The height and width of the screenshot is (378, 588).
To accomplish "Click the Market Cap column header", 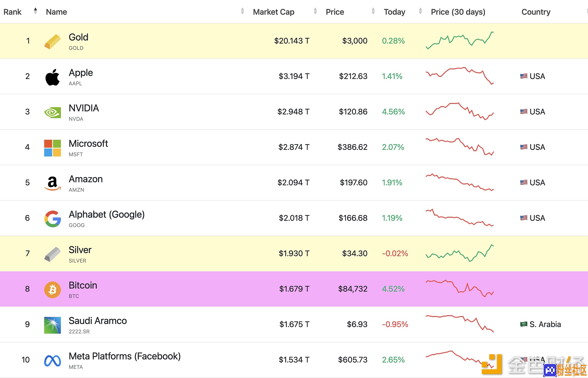I will tap(273, 12).
